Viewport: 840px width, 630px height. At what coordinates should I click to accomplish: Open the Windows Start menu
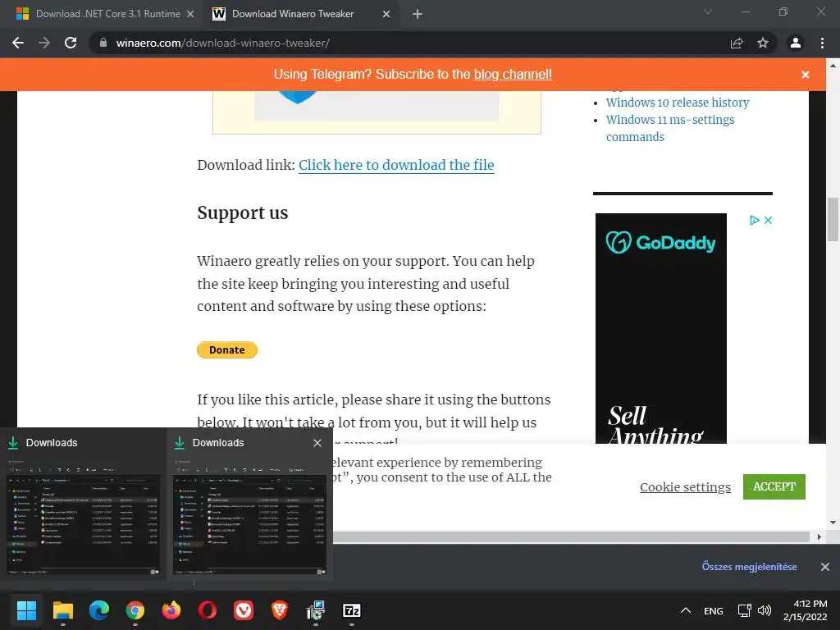coord(26,610)
